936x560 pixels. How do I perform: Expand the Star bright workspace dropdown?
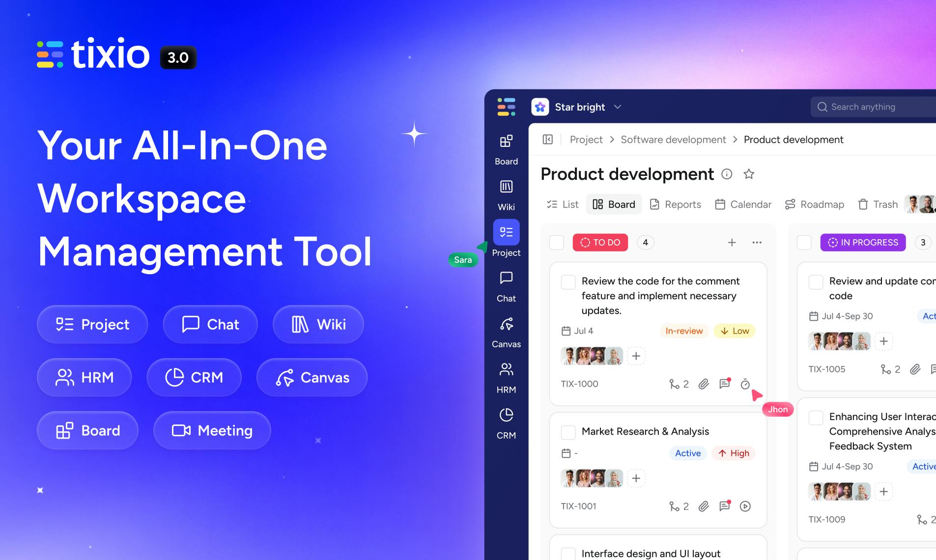pyautogui.click(x=618, y=107)
